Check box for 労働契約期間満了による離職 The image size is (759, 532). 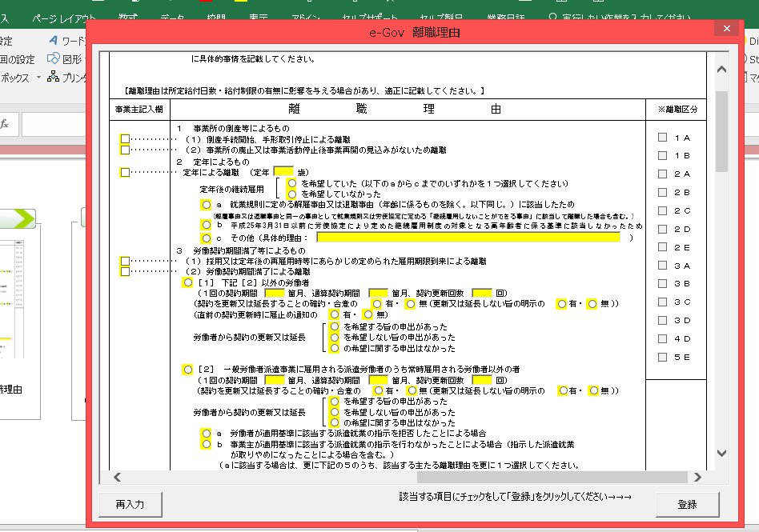125,271
